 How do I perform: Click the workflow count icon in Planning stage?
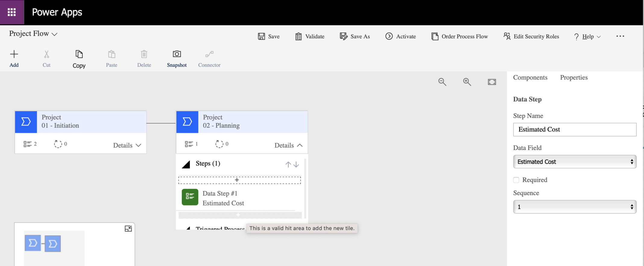pos(219,144)
